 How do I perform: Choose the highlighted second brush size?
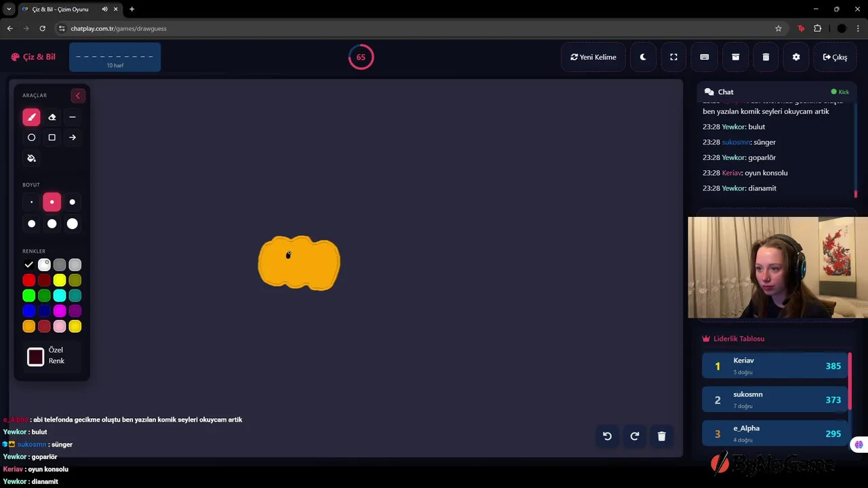click(52, 202)
